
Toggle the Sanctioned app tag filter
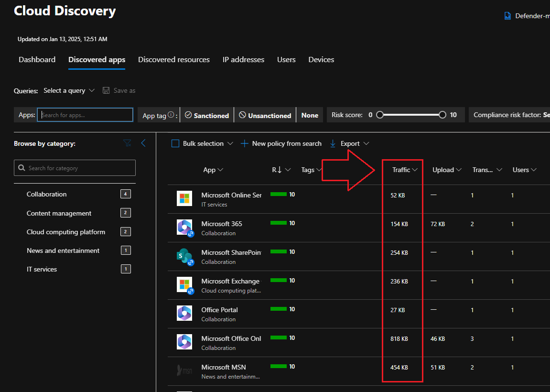click(x=207, y=115)
